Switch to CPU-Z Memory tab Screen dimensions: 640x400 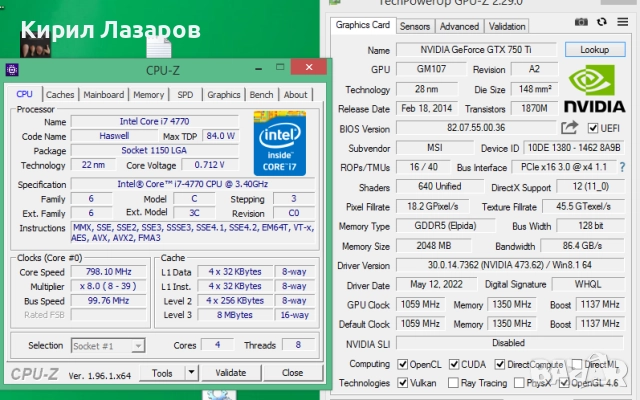(x=149, y=95)
